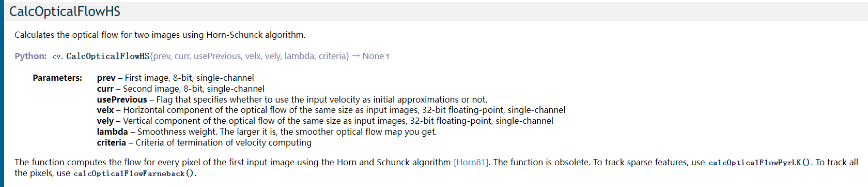
Task: Click the cv. module prefix
Action: [58, 56]
